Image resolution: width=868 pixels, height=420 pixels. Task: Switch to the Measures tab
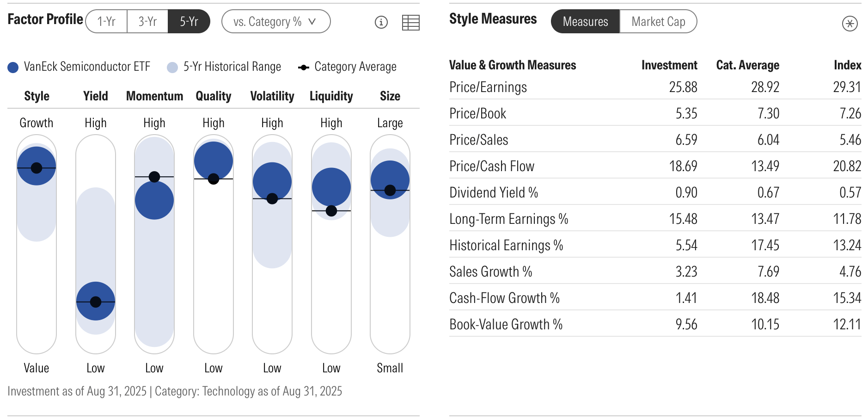click(585, 22)
